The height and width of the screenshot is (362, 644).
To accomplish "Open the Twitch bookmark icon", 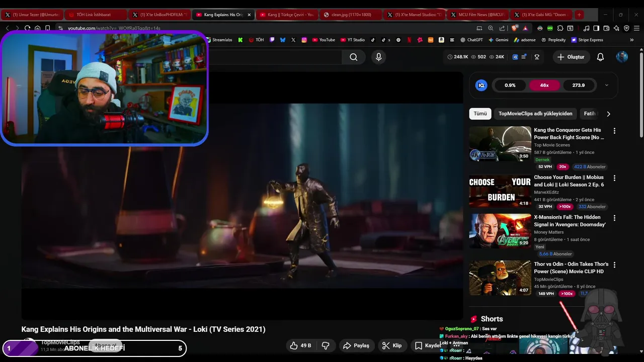I will click(272, 40).
